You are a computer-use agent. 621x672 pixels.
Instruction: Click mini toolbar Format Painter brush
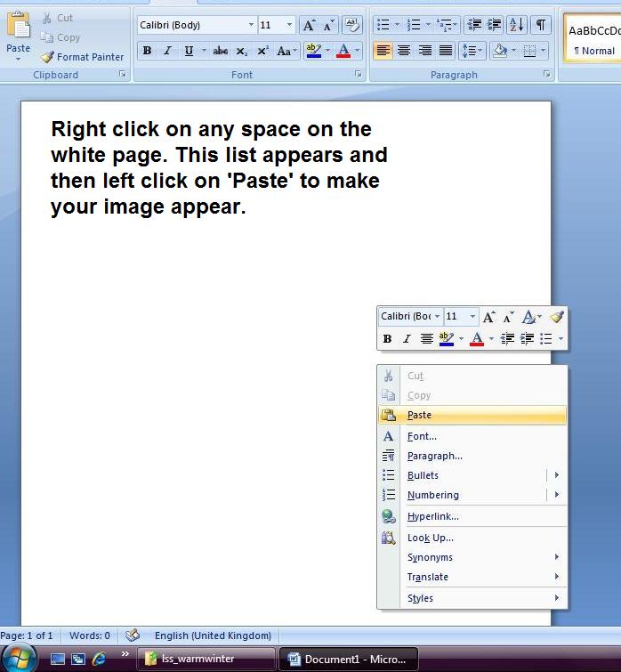coord(557,317)
